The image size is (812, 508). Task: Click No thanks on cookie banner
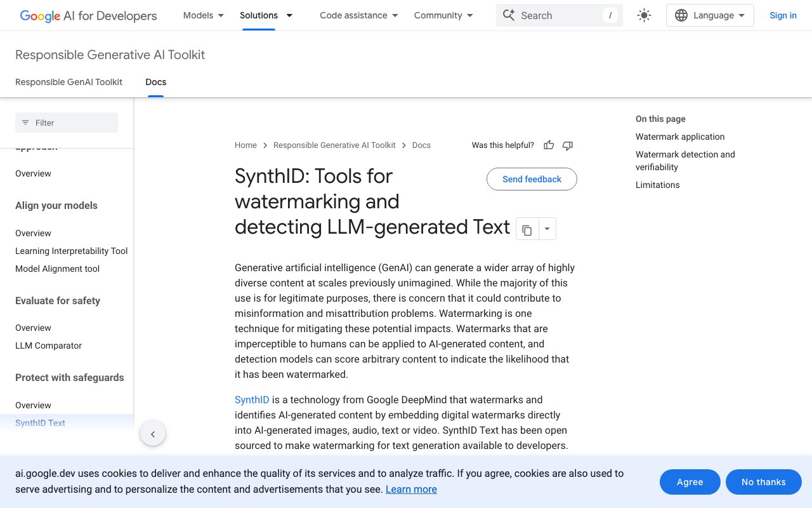[x=764, y=482]
